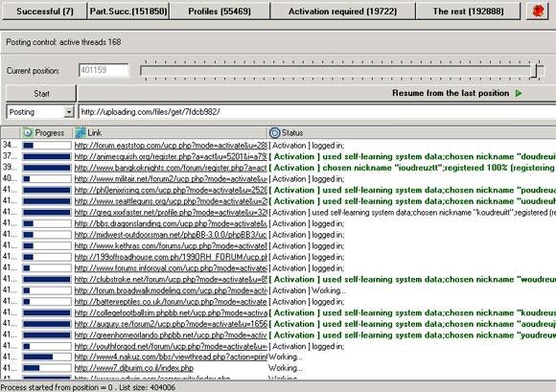Click the Link column header icon
Image resolution: width=556 pixels, height=392 pixels.
click(x=81, y=132)
